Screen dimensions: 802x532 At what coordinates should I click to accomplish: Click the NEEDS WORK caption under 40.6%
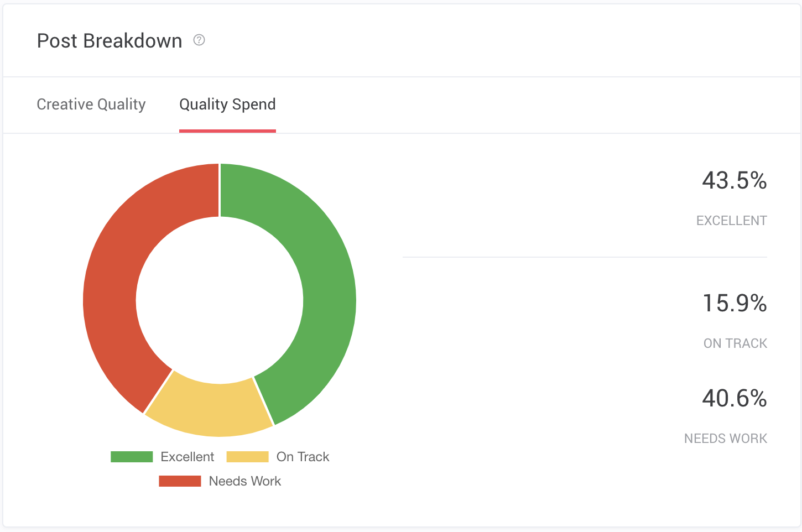coord(726,439)
